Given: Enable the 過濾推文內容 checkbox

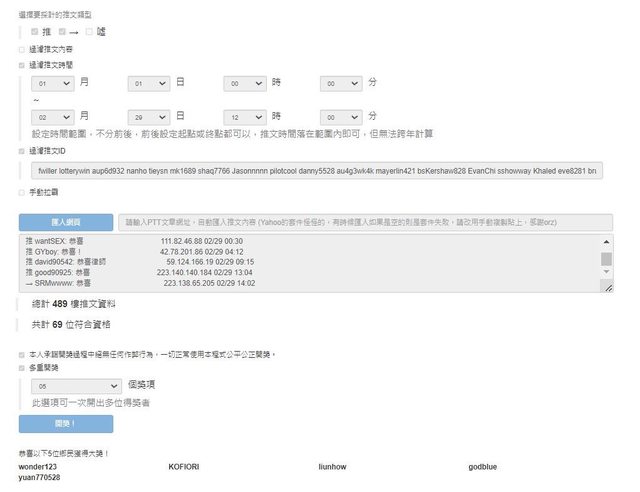Looking at the screenshot, I should coord(22,48).
